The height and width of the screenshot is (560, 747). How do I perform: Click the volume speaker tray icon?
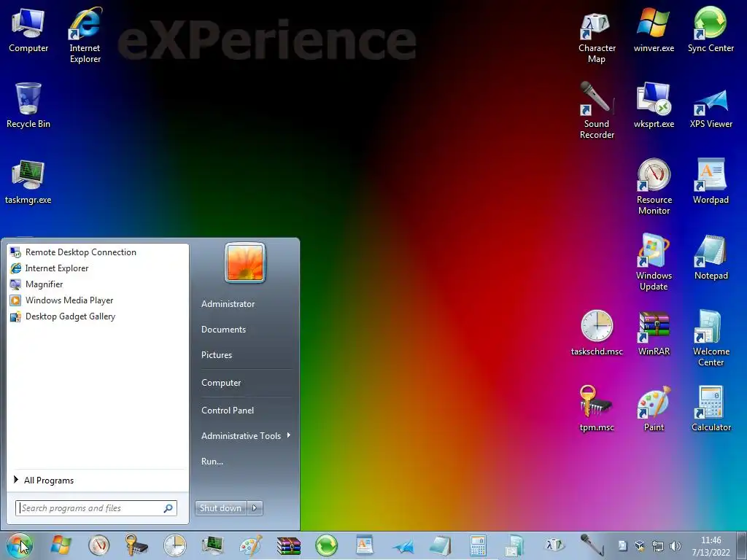[x=675, y=546]
